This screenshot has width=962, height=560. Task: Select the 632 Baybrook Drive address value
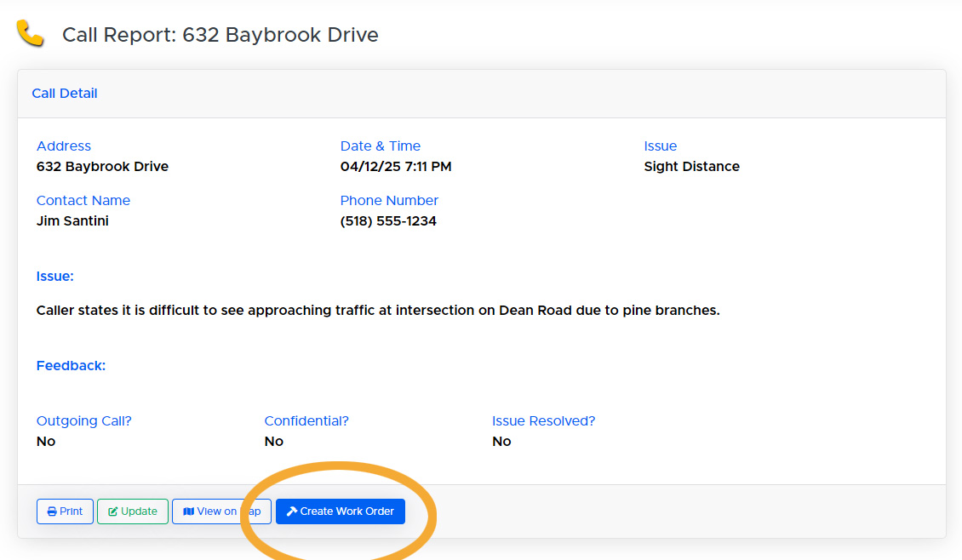(102, 167)
